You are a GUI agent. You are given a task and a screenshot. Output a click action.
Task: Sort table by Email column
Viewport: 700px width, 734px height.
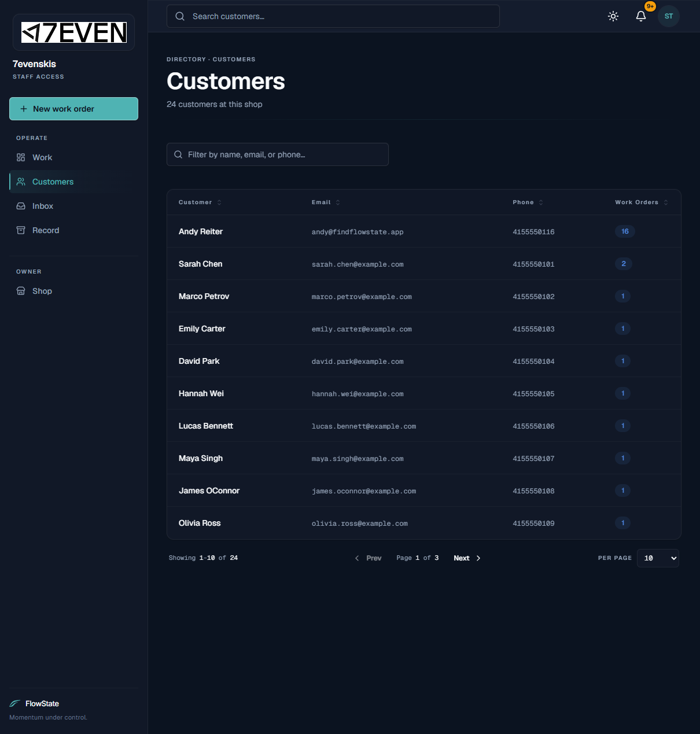click(x=326, y=202)
